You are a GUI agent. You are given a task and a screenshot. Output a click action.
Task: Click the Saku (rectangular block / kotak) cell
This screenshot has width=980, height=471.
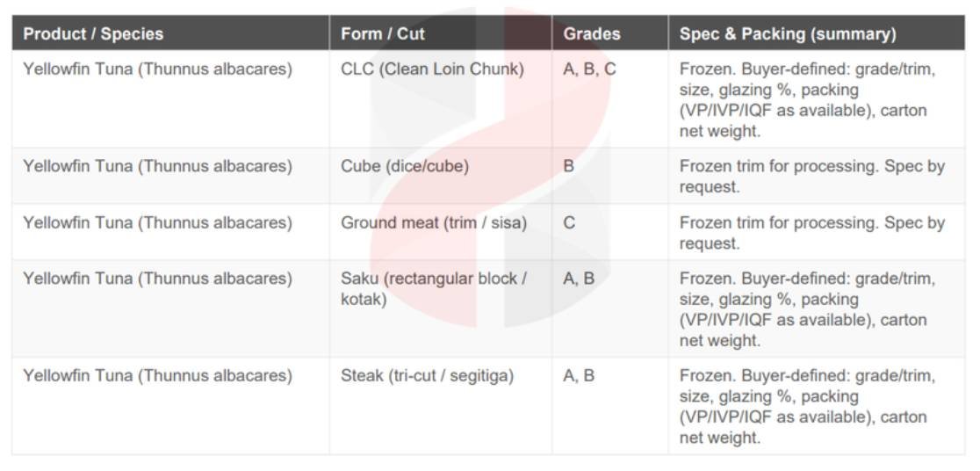coord(434,289)
